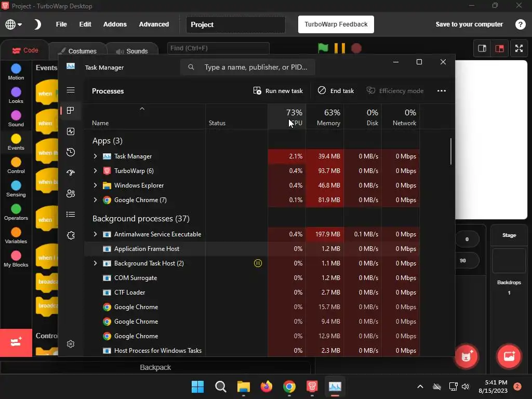Expand Antimalware Service Executable row
Screen dimensions: 532x399
96,234
